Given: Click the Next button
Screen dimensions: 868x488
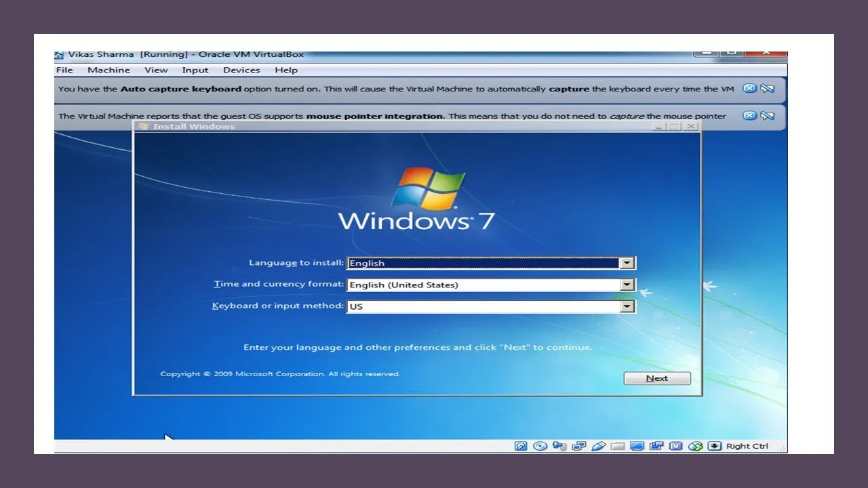Looking at the screenshot, I should tap(657, 378).
